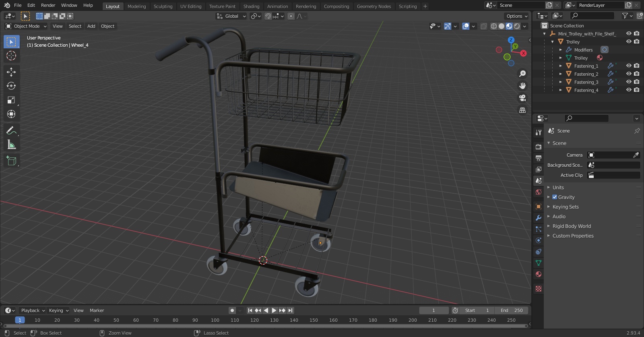Hide the Trolley object via eye icon
The width and height of the screenshot is (644, 337).
point(629,41)
